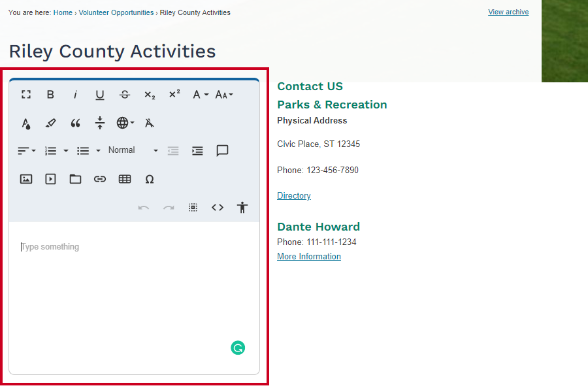Click the 'Civic Place, ST 12345' address

(x=318, y=144)
